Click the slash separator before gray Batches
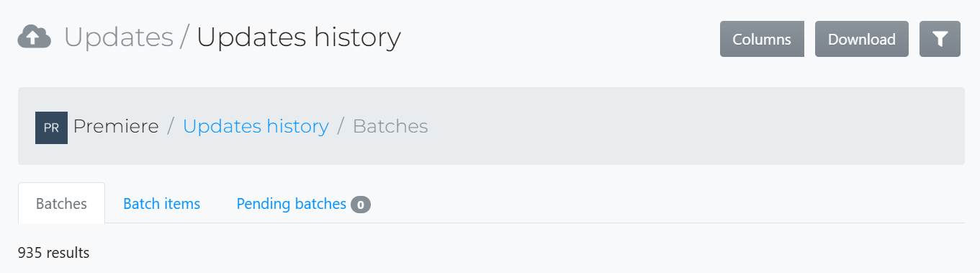The width and height of the screenshot is (980, 273). (x=341, y=127)
